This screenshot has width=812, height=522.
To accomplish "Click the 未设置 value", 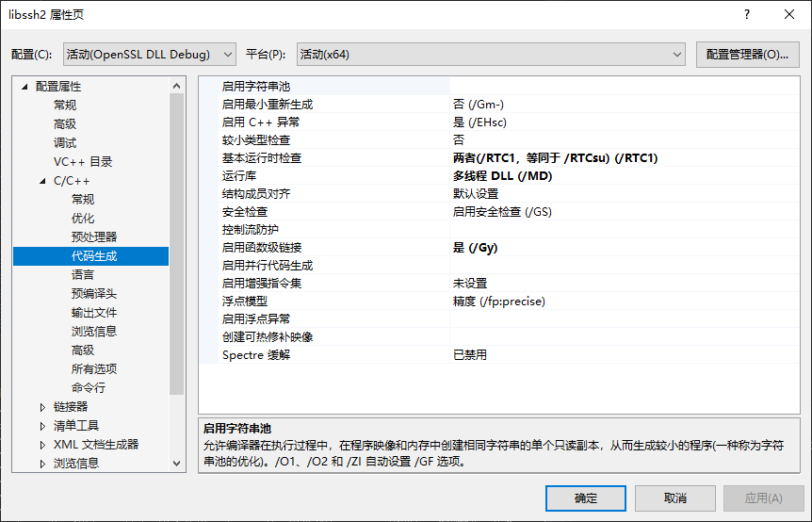I will click(470, 284).
